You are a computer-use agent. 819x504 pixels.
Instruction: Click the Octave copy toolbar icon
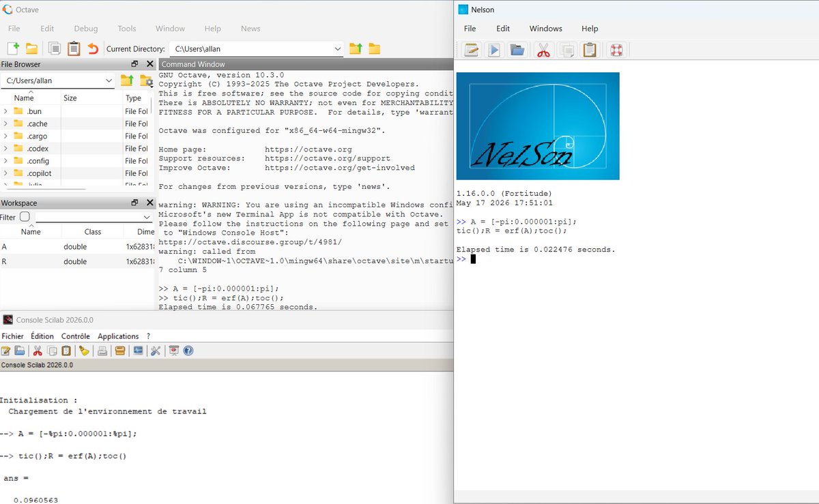(54, 48)
